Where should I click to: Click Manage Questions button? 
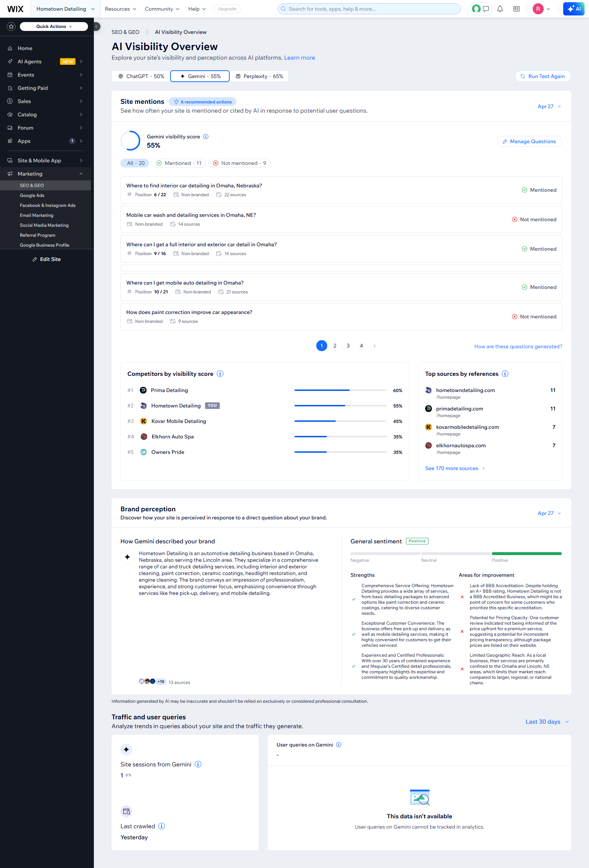(x=529, y=142)
